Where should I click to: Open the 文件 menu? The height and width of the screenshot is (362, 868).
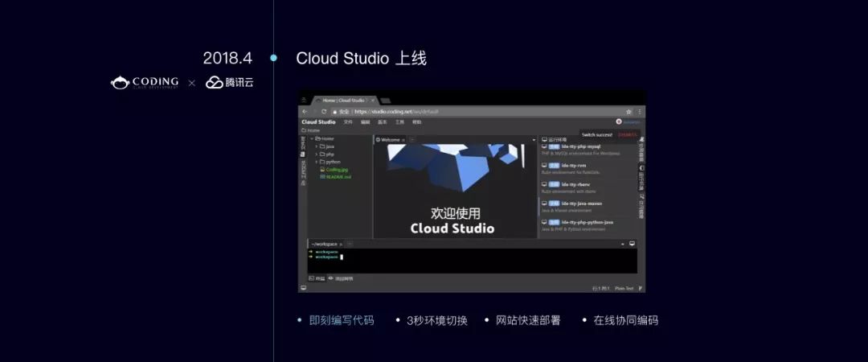[348, 122]
